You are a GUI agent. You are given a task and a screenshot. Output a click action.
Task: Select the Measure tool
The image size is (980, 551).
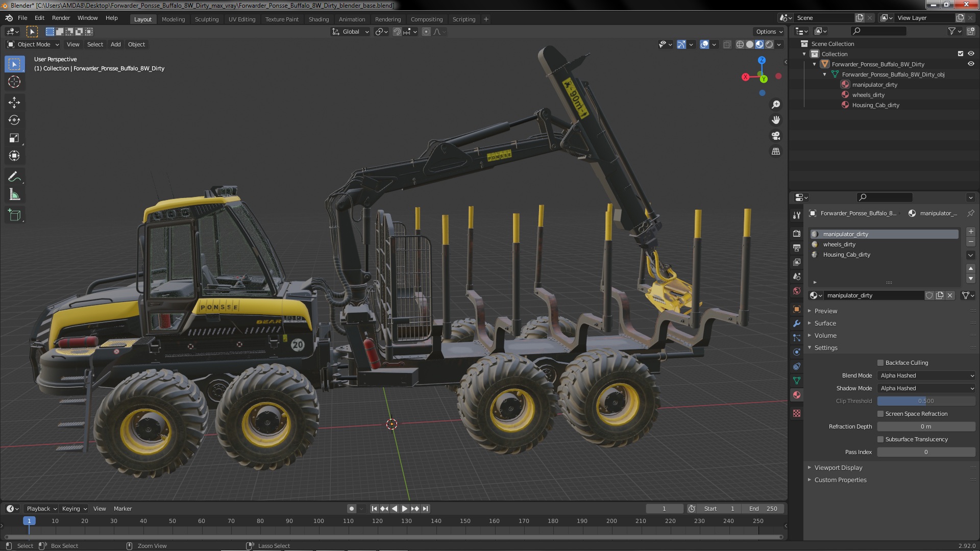(x=14, y=195)
